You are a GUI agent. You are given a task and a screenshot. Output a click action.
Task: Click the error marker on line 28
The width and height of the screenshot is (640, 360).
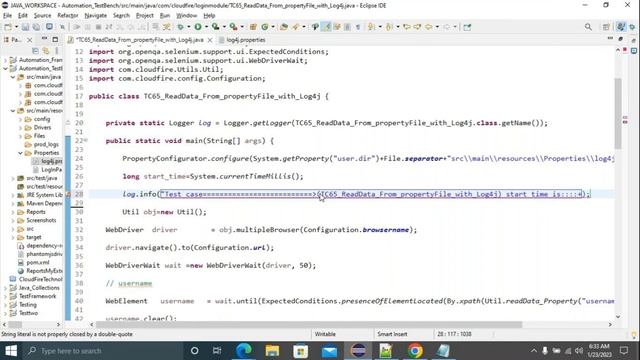(x=68, y=194)
